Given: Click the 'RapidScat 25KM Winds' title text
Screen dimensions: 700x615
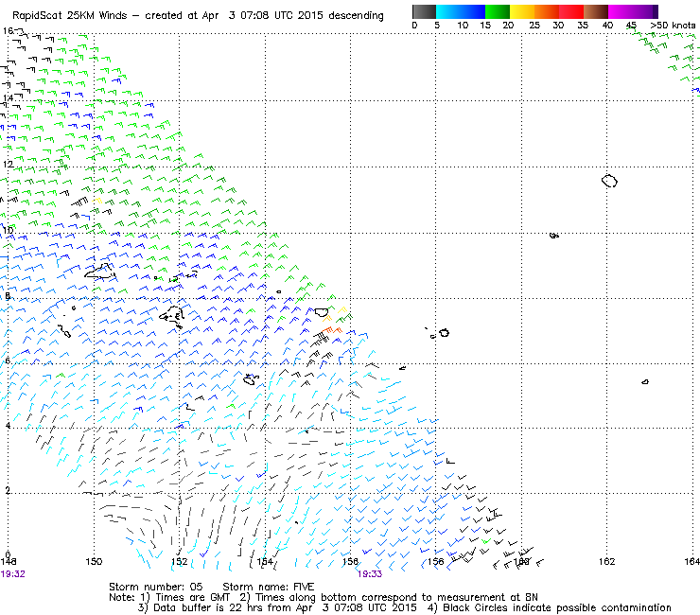Looking at the screenshot, I should [71, 16].
